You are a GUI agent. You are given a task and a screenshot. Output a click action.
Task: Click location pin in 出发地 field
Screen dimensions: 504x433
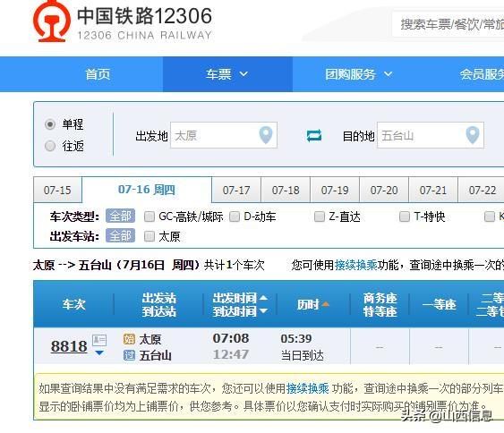tap(266, 135)
